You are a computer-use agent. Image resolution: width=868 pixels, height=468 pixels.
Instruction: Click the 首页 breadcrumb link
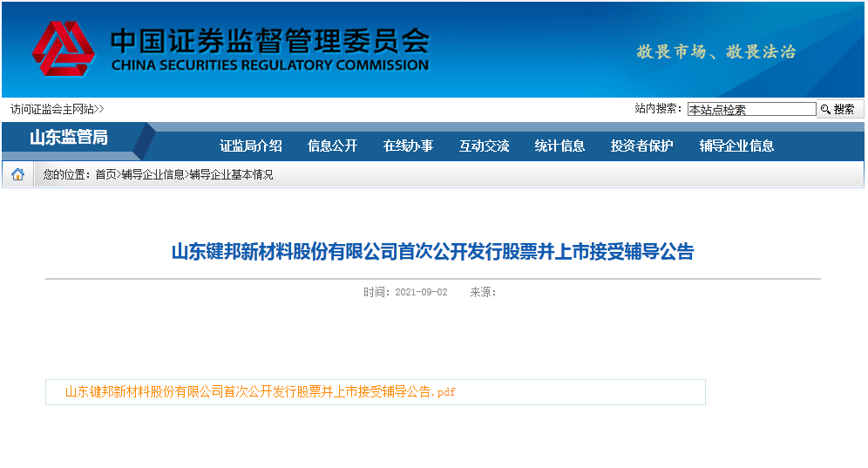(105, 174)
